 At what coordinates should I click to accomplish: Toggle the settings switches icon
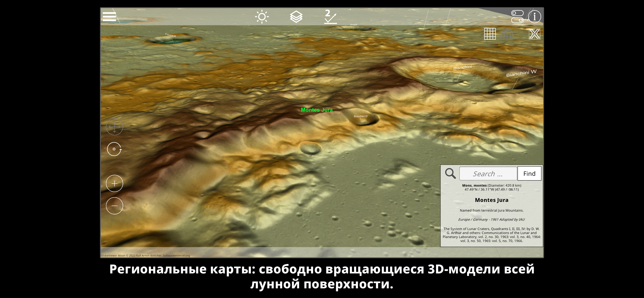(517, 16)
